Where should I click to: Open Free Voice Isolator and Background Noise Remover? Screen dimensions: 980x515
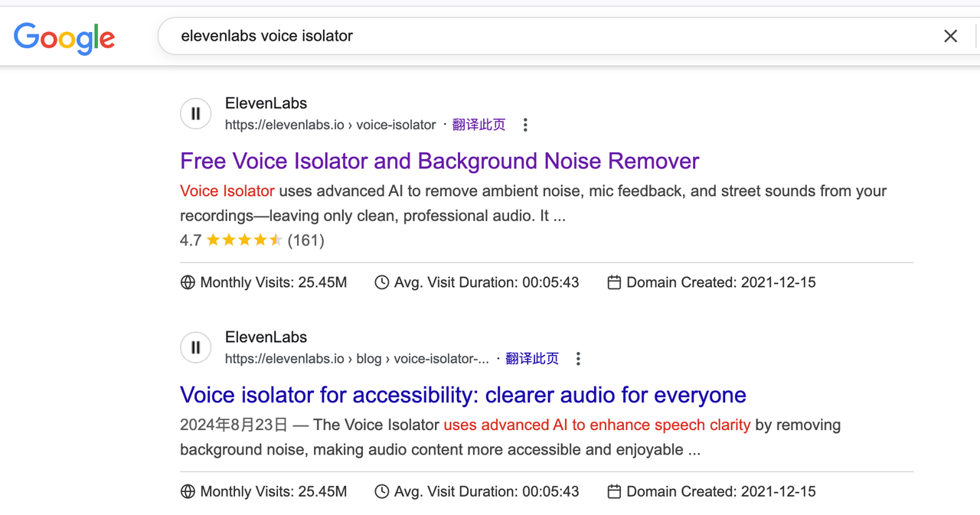[x=439, y=161]
